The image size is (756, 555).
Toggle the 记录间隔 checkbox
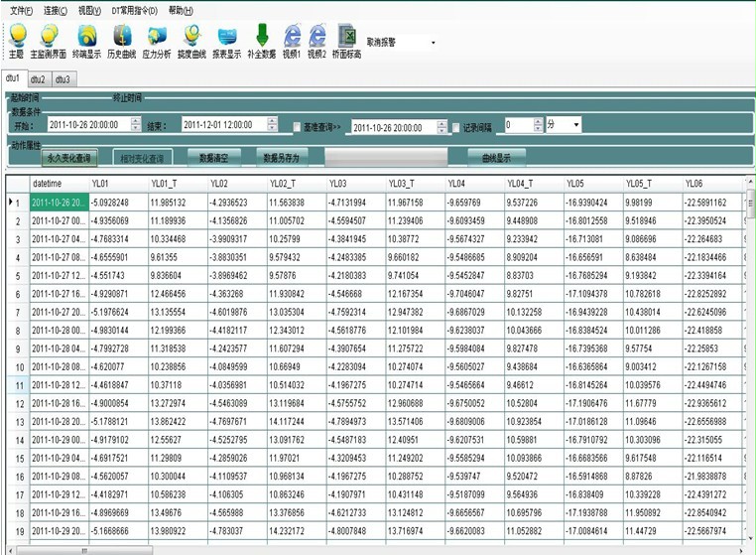click(x=456, y=127)
